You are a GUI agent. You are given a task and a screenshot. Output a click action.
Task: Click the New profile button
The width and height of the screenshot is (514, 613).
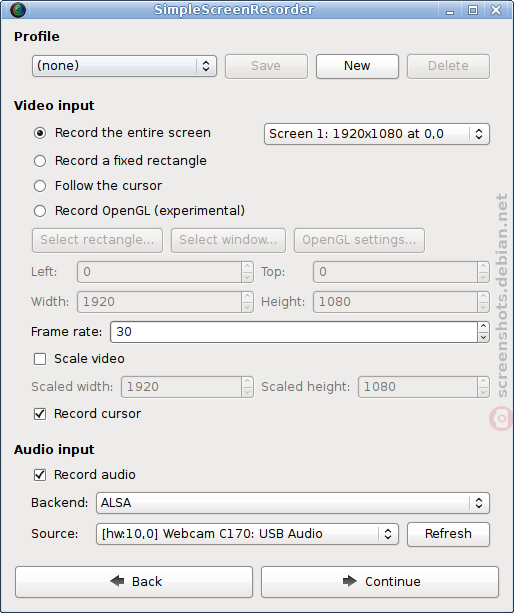[x=357, y=66]
